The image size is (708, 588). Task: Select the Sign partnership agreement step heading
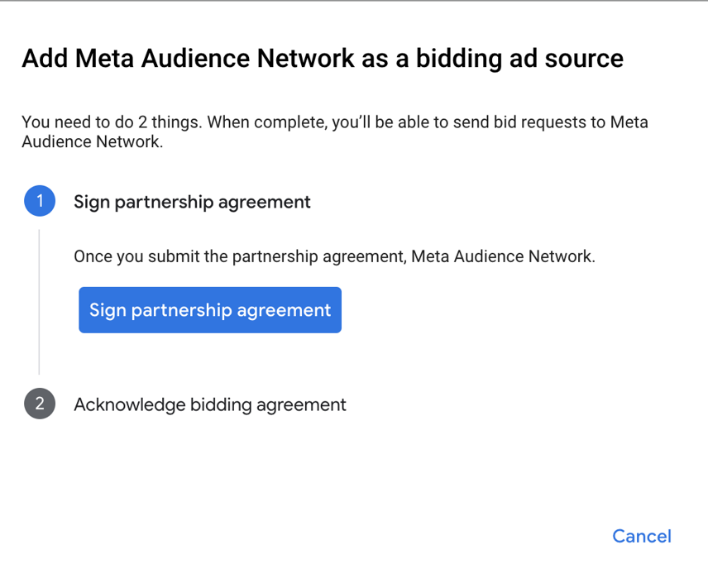[192, 201]
